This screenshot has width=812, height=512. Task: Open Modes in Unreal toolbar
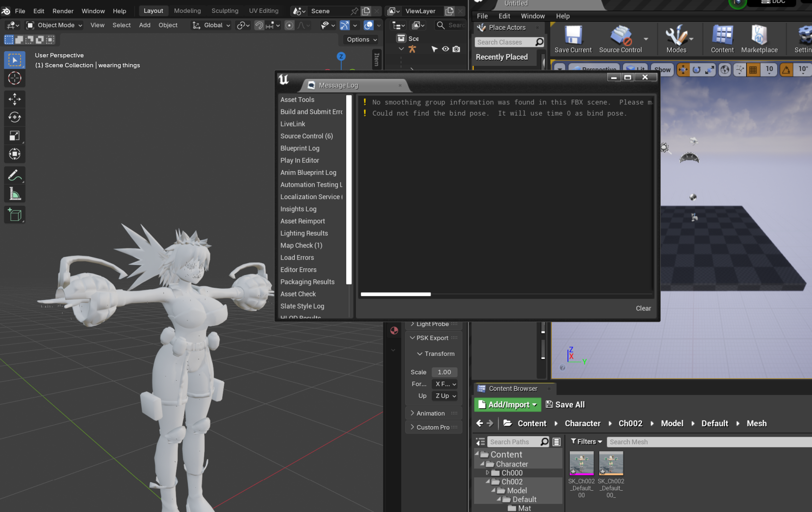(x=676, y=39)
